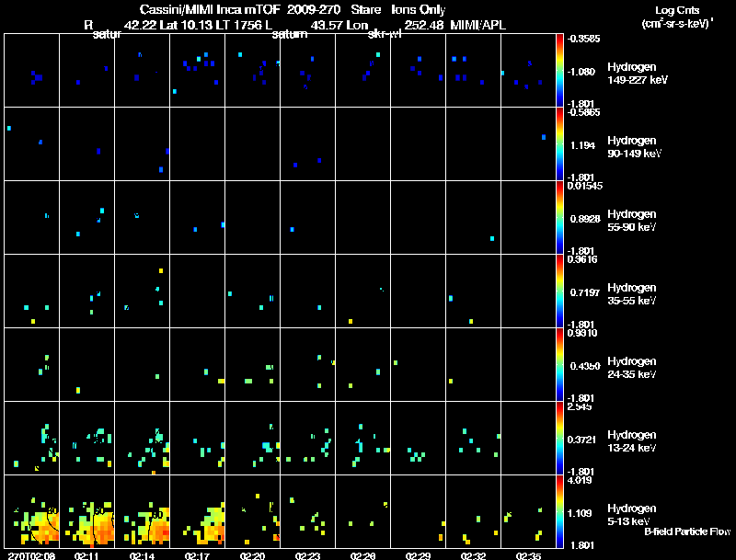
Task: Open the 24-35 keV image panel at 02:20
Action: [x=252, y=364]
